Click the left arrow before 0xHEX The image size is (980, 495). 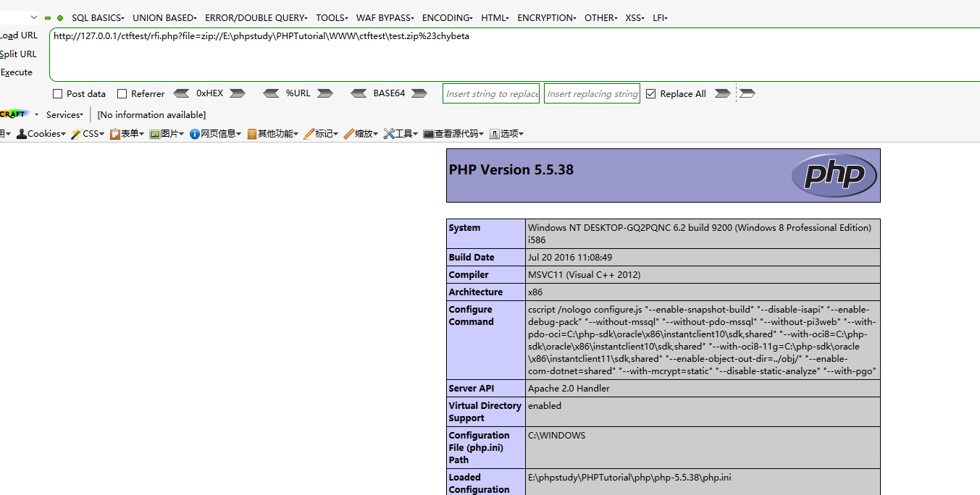(x=181, y=93)
